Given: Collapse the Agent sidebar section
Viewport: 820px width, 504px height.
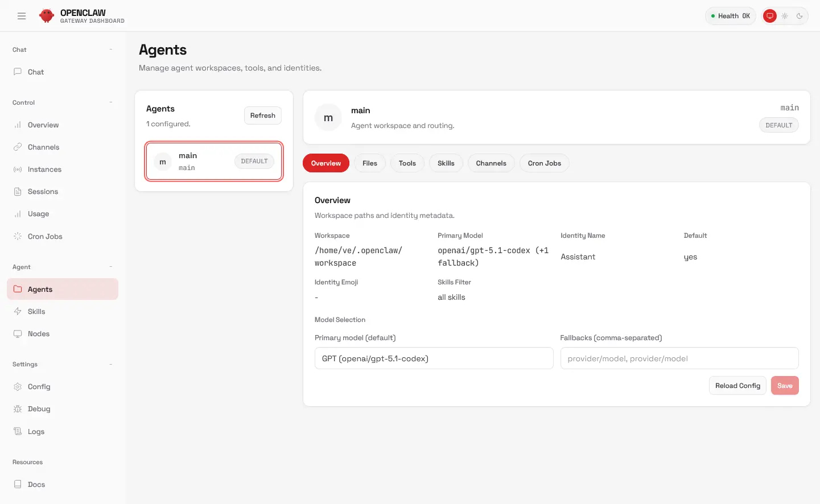Looking at the screenshot, I should [x=111, y=267].
